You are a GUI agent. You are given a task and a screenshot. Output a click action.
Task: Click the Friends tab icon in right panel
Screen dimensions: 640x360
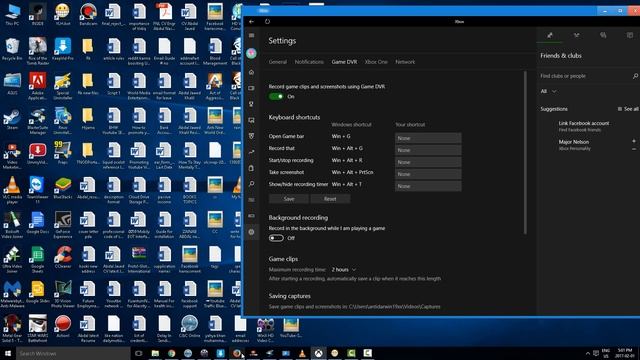[550, 36]
